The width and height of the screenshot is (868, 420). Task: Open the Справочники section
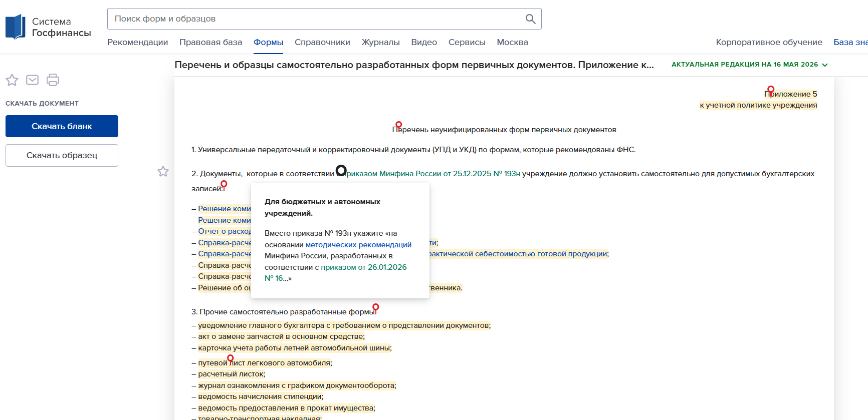(x=322, y=43)
